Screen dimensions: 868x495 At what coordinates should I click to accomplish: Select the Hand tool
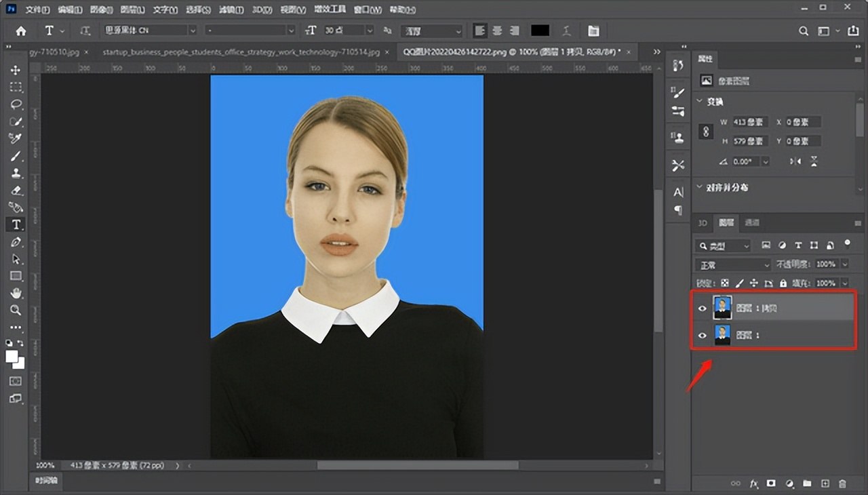click(16, 293)
